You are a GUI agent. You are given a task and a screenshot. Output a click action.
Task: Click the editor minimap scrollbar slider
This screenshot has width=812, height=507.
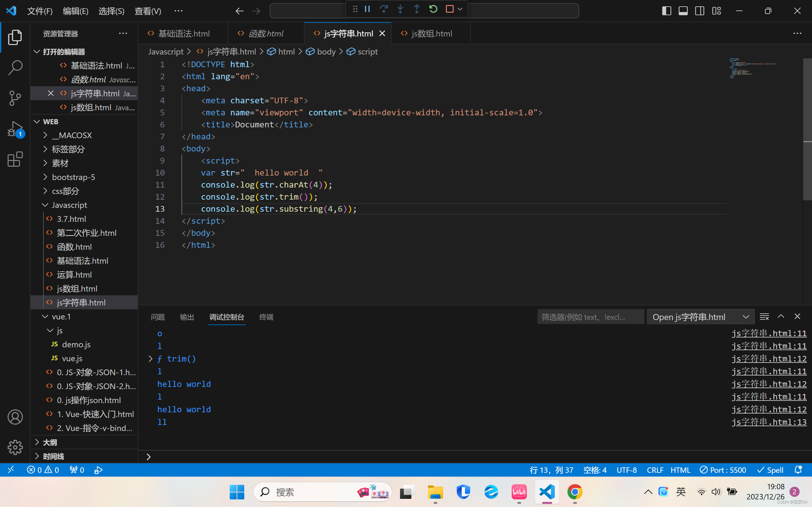[x=807, y=129]
